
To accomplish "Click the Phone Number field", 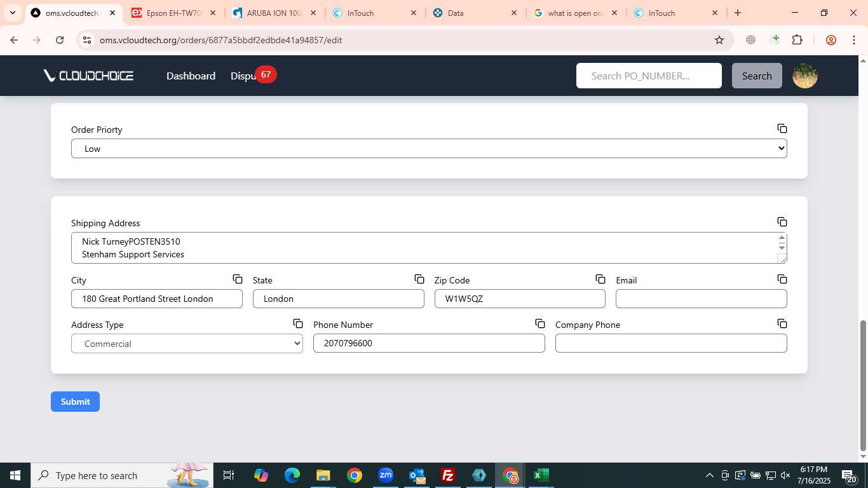I will click(x=429, y=343).
